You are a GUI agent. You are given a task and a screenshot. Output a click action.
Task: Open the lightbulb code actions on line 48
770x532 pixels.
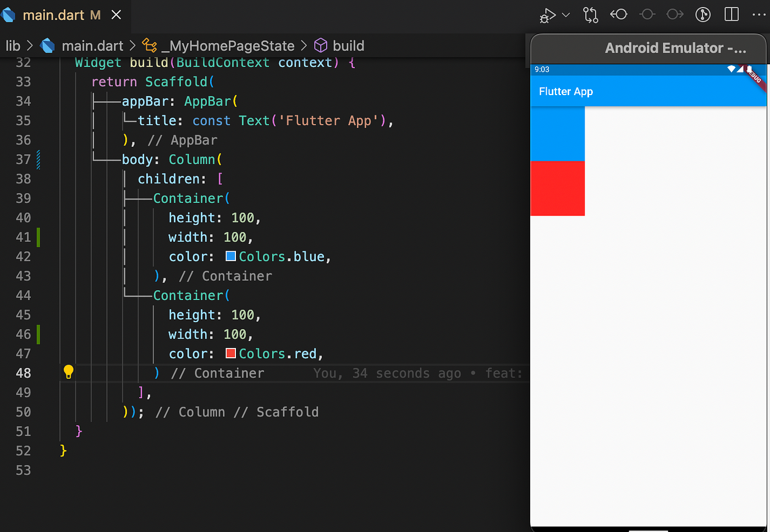pos(68,372)
